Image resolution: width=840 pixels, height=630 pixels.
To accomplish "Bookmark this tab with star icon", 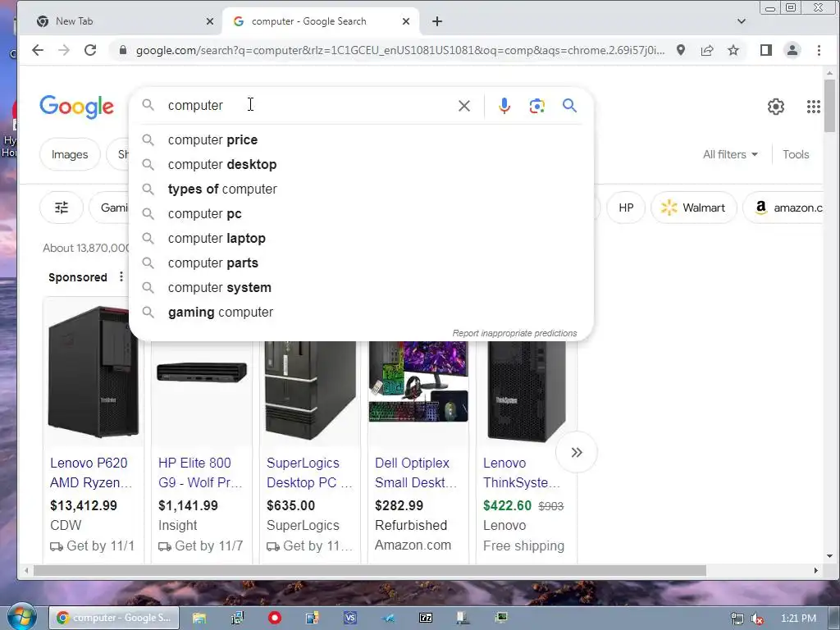I will [733, 50].
